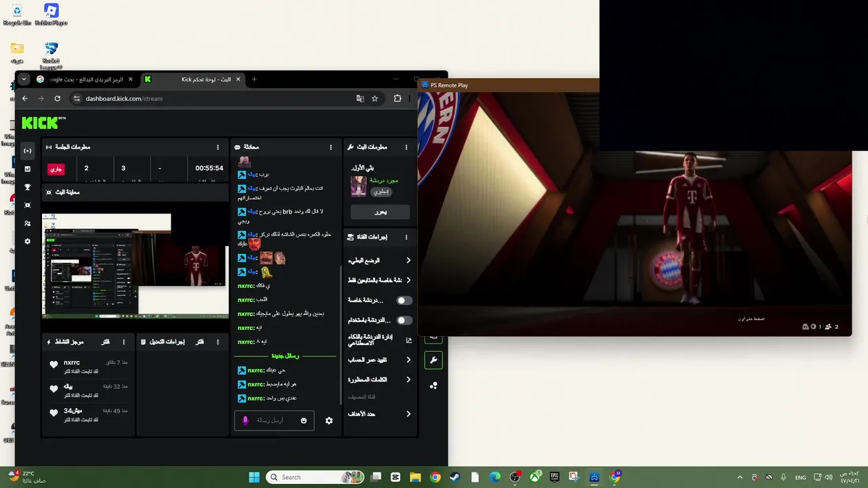868x488 pixels.
Task: Open emoji picker in chat input
Action: [x=304, y=420]
